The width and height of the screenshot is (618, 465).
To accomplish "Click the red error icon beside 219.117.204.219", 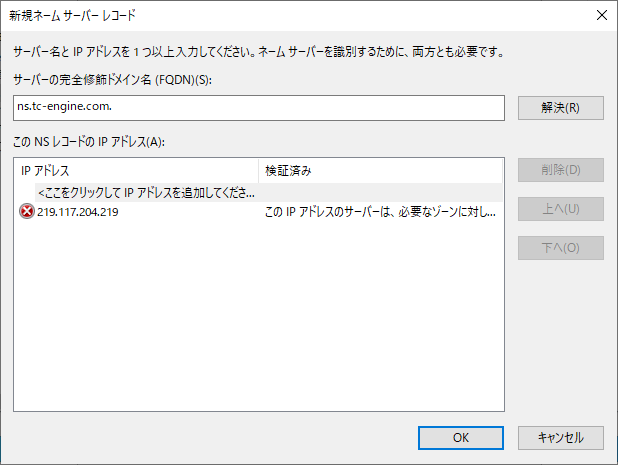I will click(27, 212).
